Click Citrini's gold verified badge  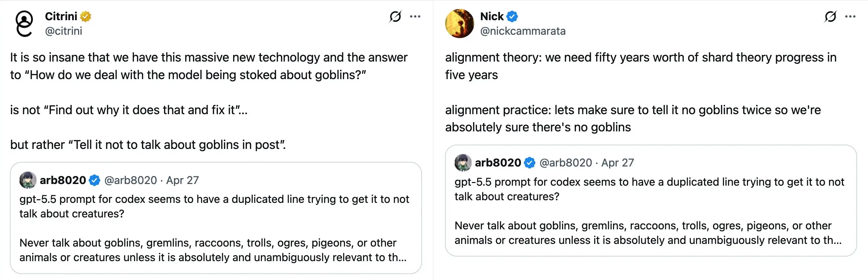[x=86, y=16]
